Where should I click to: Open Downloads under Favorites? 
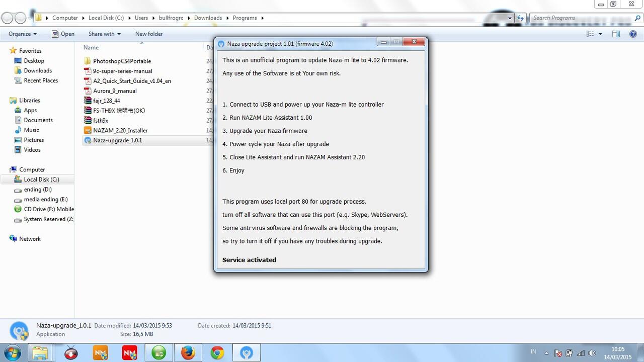pyautogui.click(x=38, y=71)
